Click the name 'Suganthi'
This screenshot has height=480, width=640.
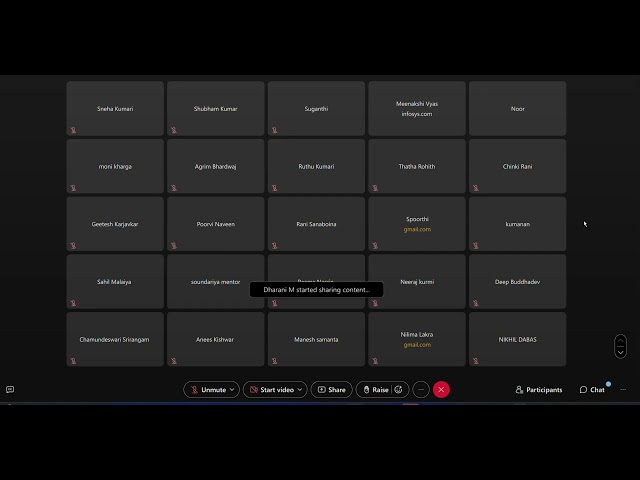tap(316, 109)
